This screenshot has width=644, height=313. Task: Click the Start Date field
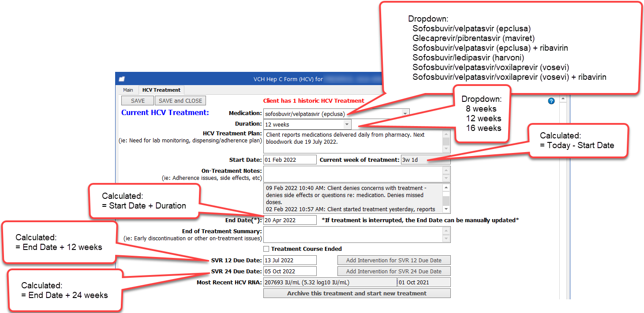(x=289, y=159)
